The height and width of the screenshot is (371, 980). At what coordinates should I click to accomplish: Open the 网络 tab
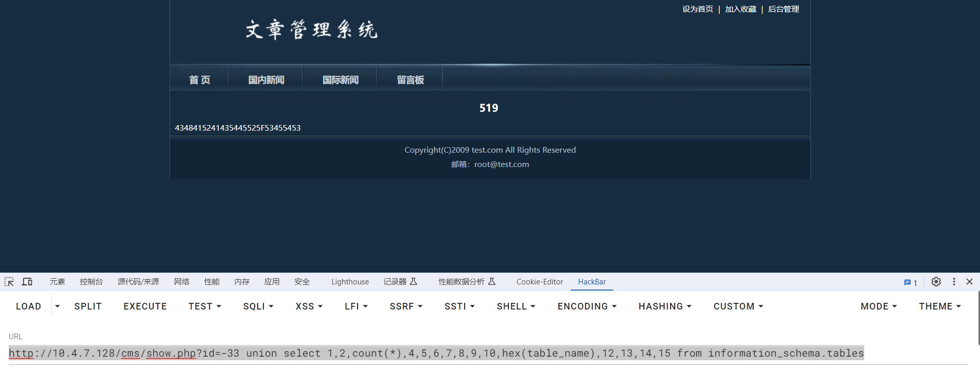coord(181,282)
